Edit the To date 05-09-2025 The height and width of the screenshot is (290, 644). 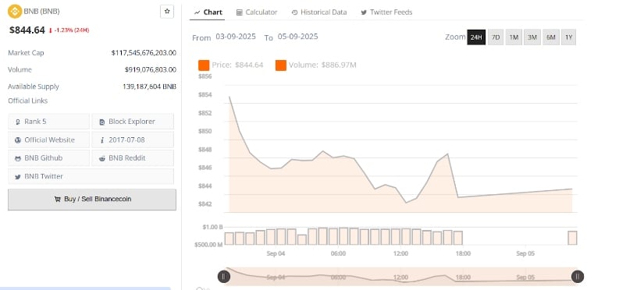[297, 37]
